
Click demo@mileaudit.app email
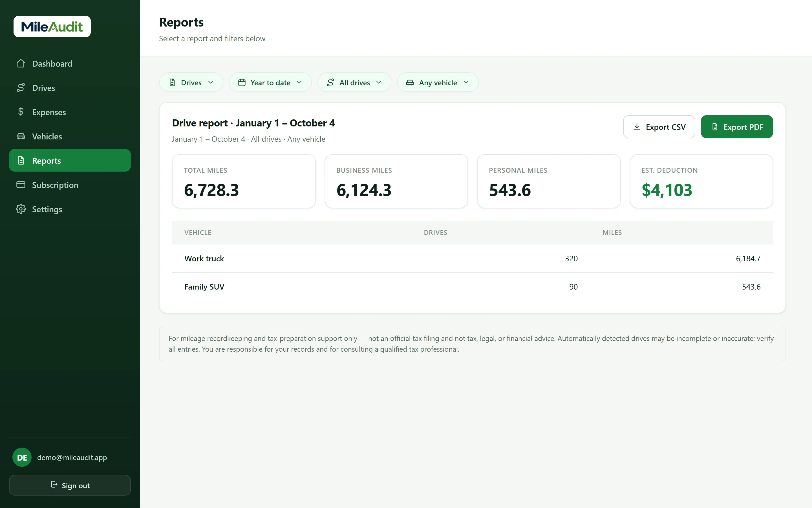[x=72, y=457]
